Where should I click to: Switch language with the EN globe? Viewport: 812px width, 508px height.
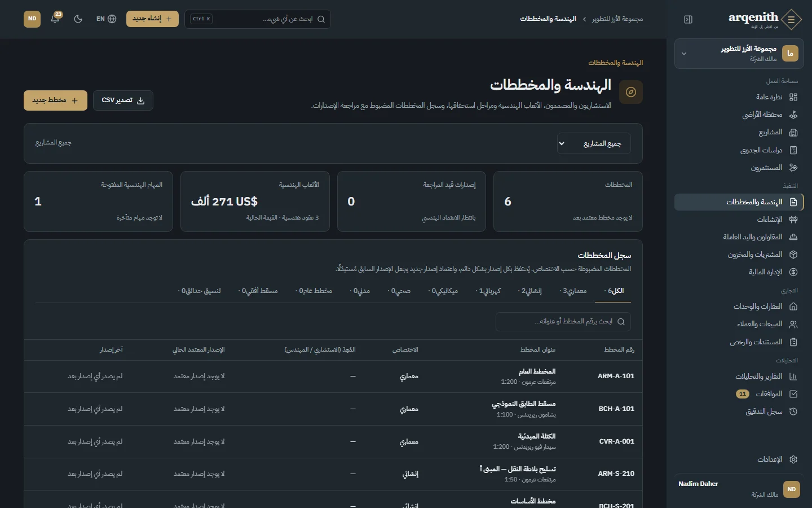tap(106, 19)
